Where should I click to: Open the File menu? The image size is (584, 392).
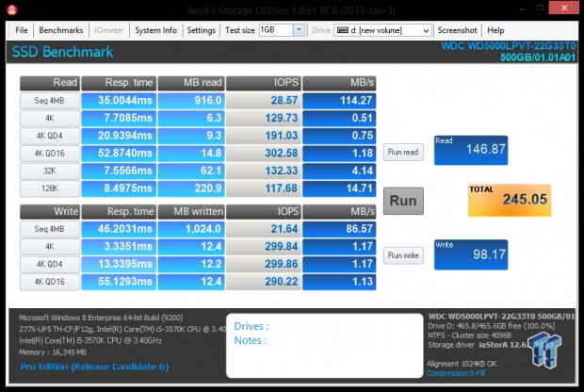tap(22, 30)
